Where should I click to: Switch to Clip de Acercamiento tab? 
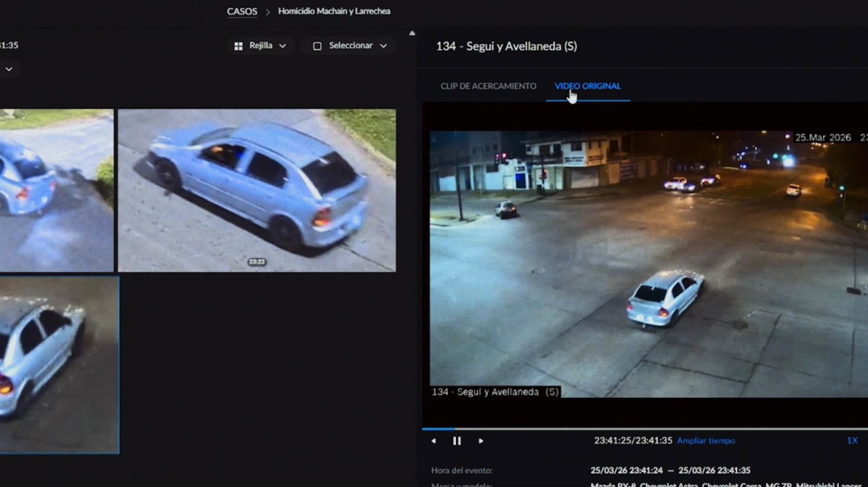click(488, 86)
